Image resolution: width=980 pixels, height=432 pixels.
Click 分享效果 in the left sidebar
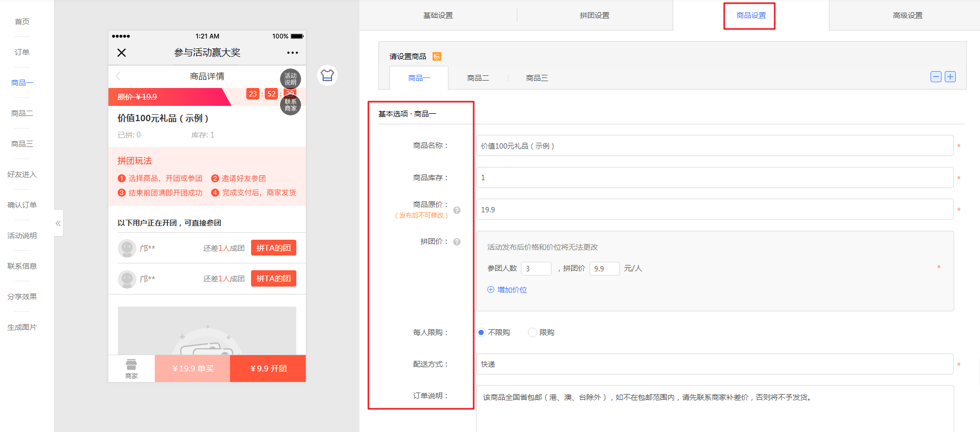click(22, 297)
